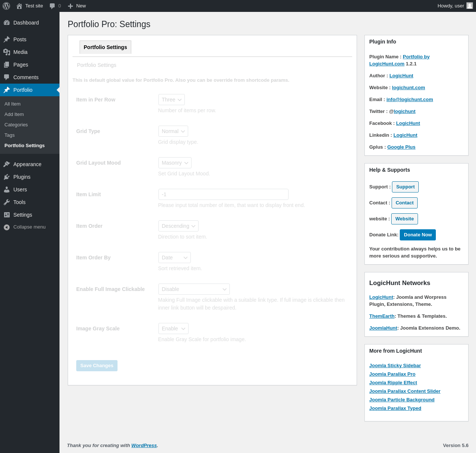Click the Save Changes button
The width and height of the screenshot is (476, 453).
point(97,366)
